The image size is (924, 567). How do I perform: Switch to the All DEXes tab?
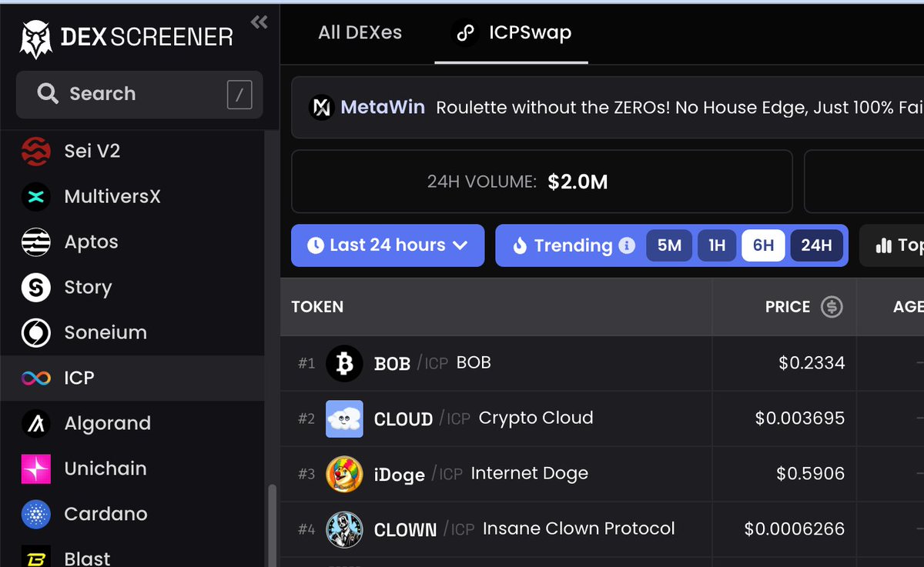pyautogui.click(x=360, y=34)
